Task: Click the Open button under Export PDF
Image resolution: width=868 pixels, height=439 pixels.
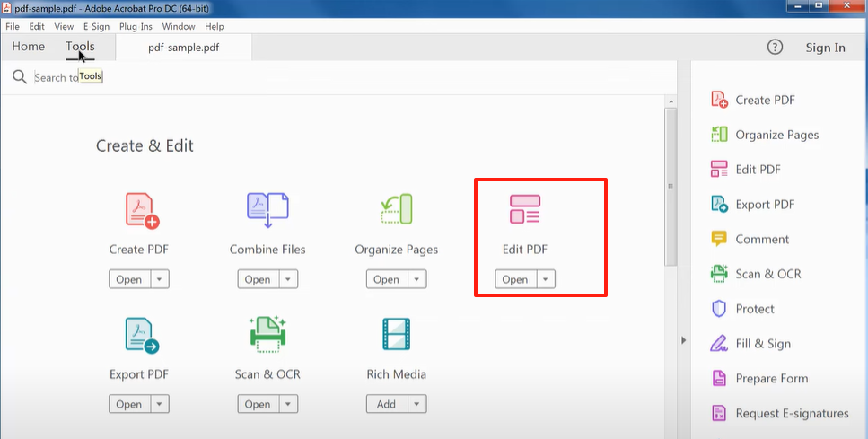Action: [x=129, y=404]
